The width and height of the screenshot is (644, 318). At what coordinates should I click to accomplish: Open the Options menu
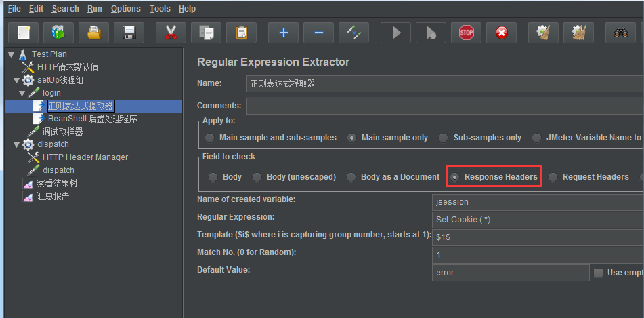(126, 9)
